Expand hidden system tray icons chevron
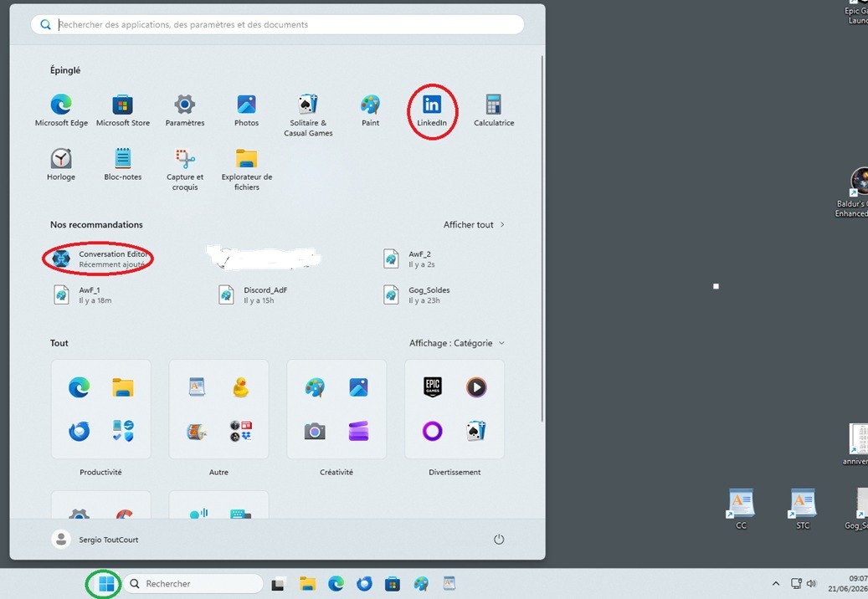Image resolution: width=868 pixels, height=599 pixels. (776, 583)
